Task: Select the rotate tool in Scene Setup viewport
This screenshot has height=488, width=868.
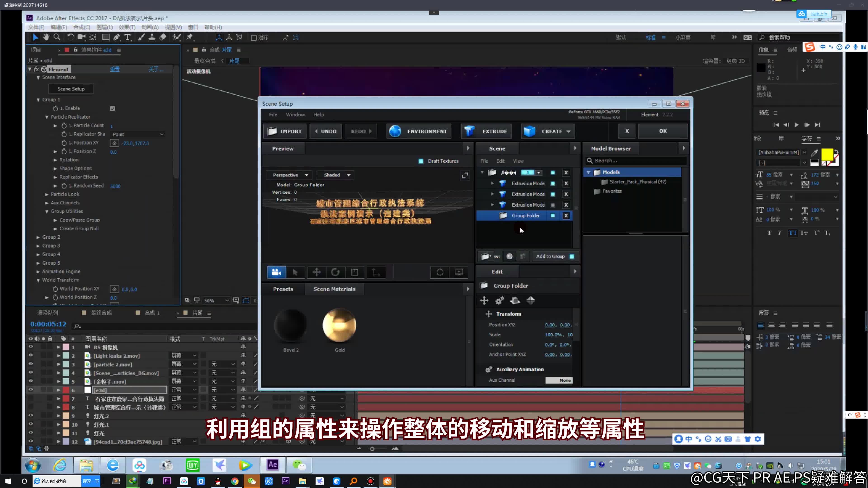Action: (336, 272)
